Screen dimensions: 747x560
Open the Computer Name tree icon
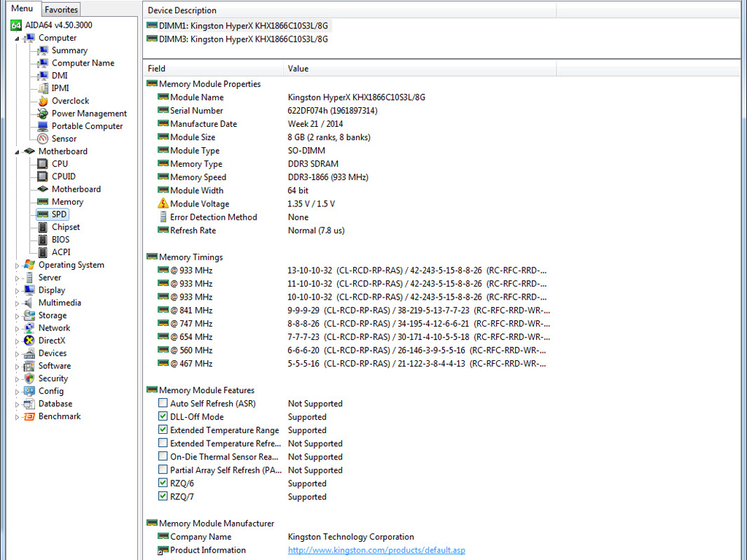[x=43, y=63]
